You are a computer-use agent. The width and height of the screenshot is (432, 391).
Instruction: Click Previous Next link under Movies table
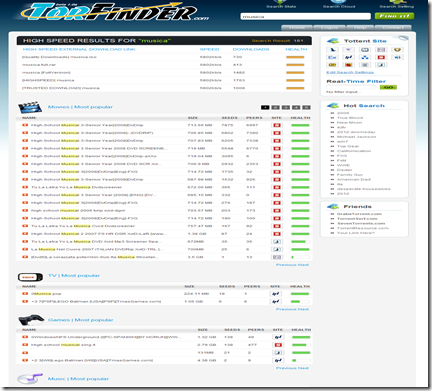[x=292, y=265]
